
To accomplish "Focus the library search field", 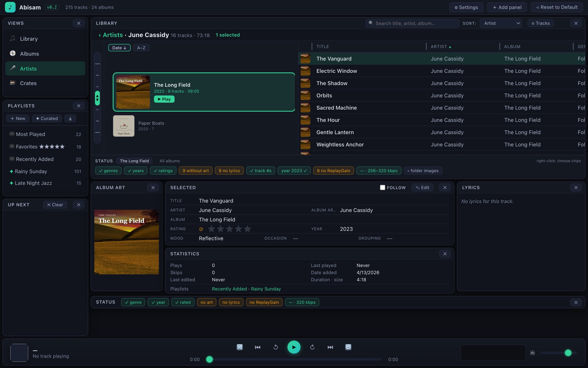I will [412, 23].
